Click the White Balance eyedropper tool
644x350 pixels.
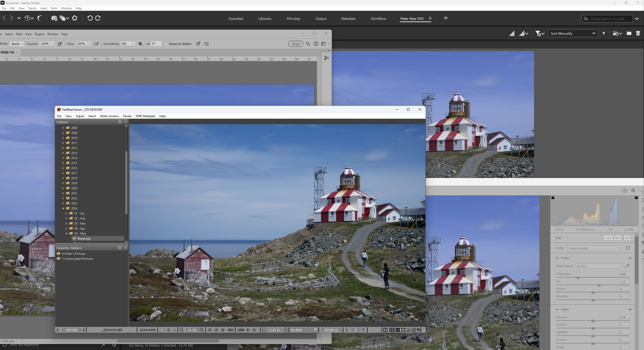pos(627,266)
